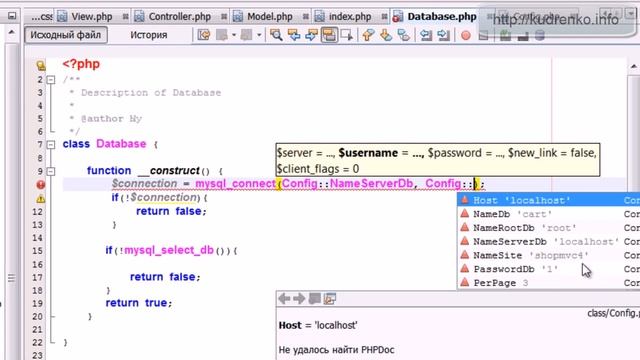Select PasswordDb '1' completion item

click(549, 269)
